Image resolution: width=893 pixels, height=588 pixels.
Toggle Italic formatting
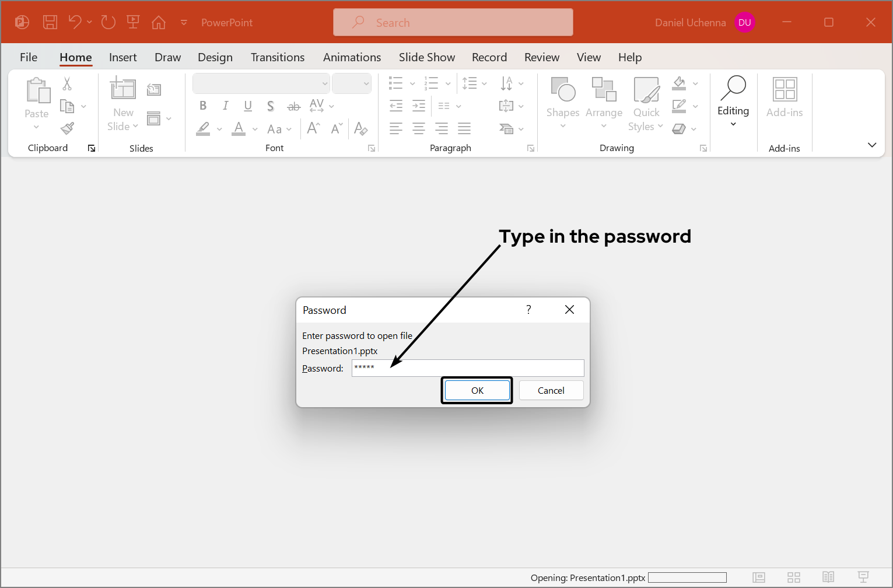click(x=225, y=106)
